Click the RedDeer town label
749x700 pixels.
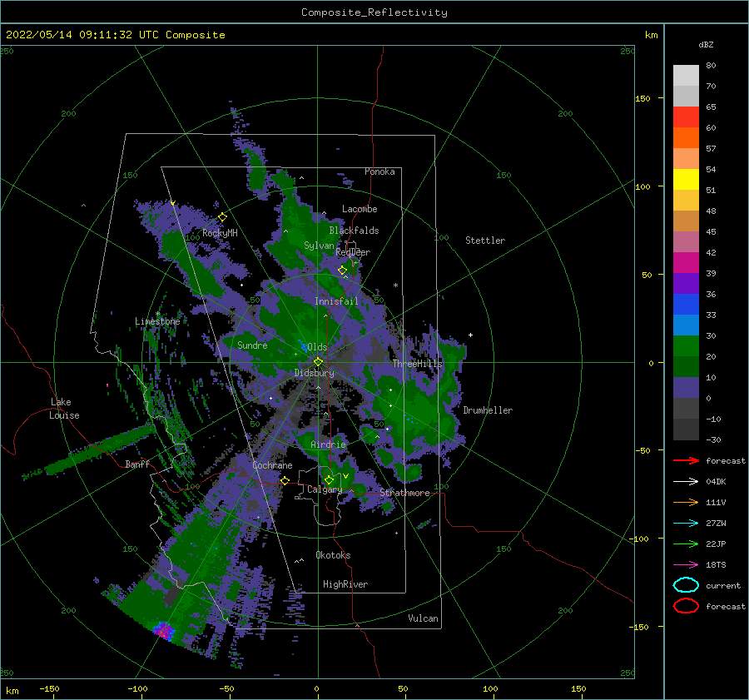point(353,252)
